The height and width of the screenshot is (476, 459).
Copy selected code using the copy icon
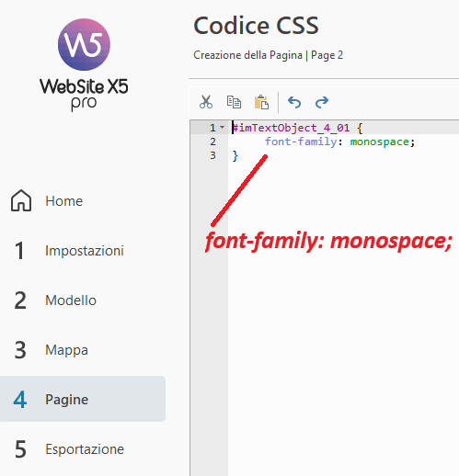[234, 102]
